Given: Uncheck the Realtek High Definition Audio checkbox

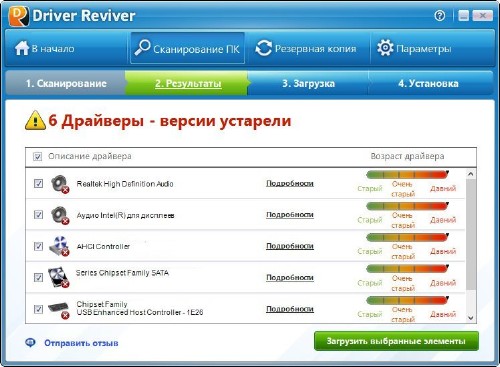Looking at the screenshot, I should [x=38, y=183].
